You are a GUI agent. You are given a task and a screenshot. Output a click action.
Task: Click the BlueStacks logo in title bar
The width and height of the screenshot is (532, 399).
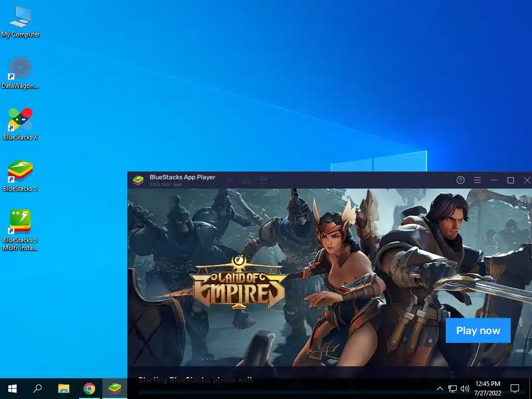tap(138, 180)
